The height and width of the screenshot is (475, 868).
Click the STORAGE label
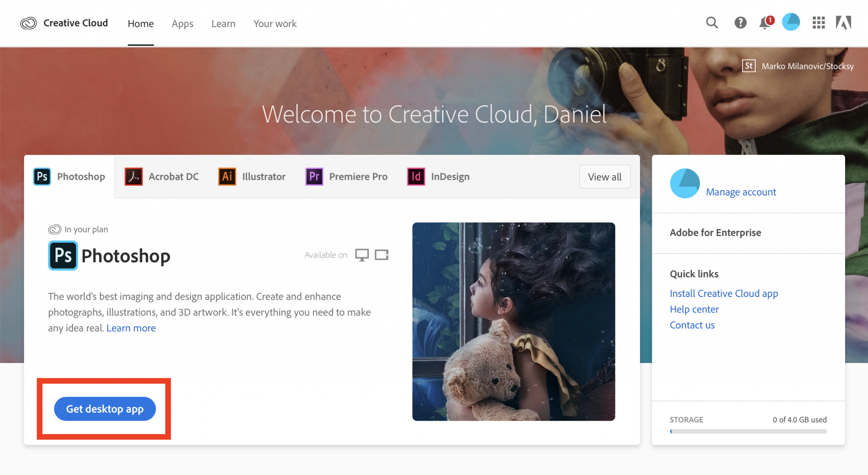click(x=686, y=419)
